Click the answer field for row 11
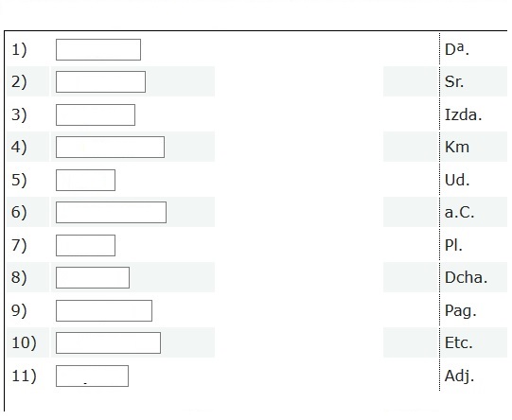Image resolution: width=512 pixels, height=420 pixels. tap(92, 376)
